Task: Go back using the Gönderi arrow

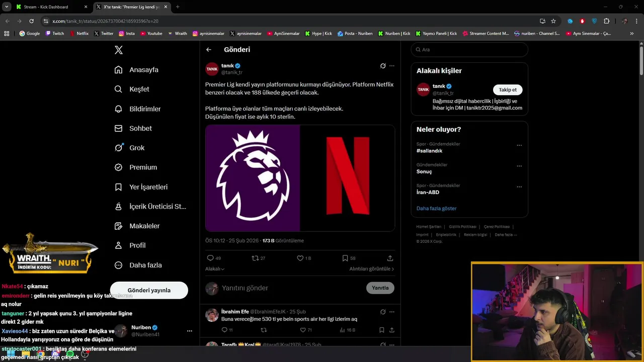Action: tap(209, 50)
